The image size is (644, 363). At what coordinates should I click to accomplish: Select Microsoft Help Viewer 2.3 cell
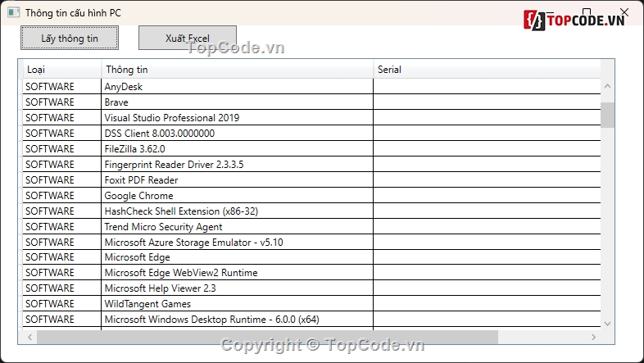click(238, 288)
